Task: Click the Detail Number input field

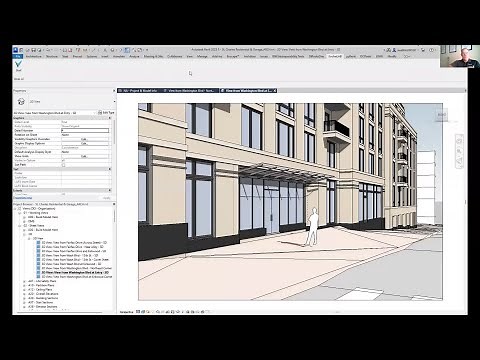Action: coord(85,130)
